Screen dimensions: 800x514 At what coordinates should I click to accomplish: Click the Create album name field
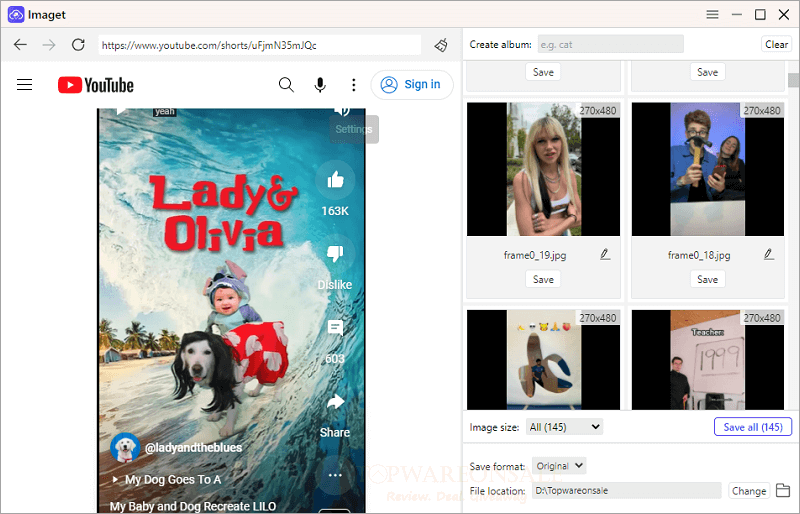[610, 44]
